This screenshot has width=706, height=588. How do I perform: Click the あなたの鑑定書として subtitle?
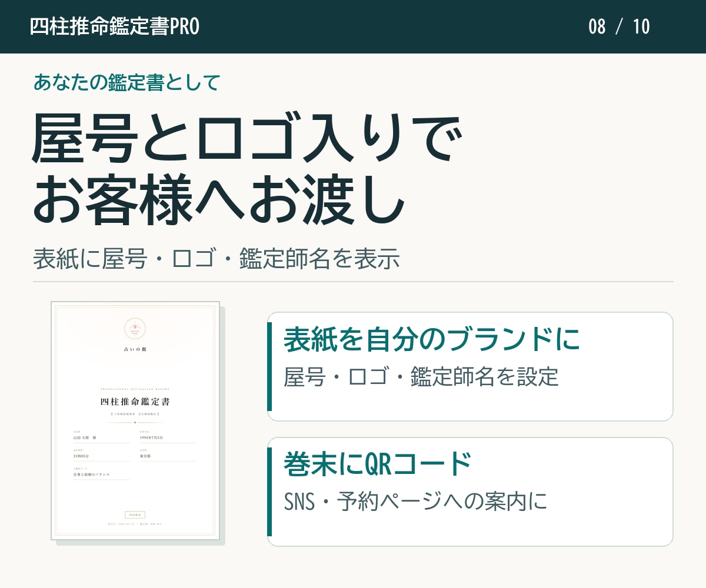click(126, 82)
